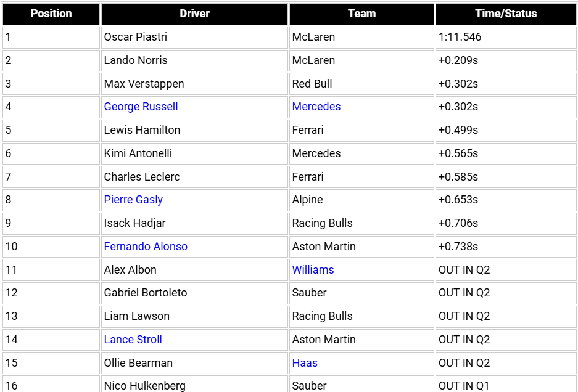Image resolution: width=578 pixels, height=392 pixels.
Task: Select the Kimi Antonelli cell
Action: pos(194,153)
